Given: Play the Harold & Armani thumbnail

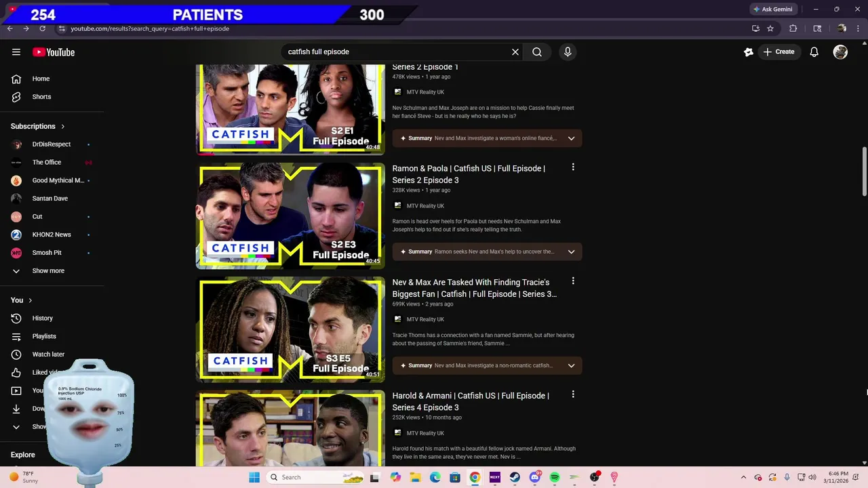Looking at the screenshot, I should pyautogui.click(x=290, y=428).
